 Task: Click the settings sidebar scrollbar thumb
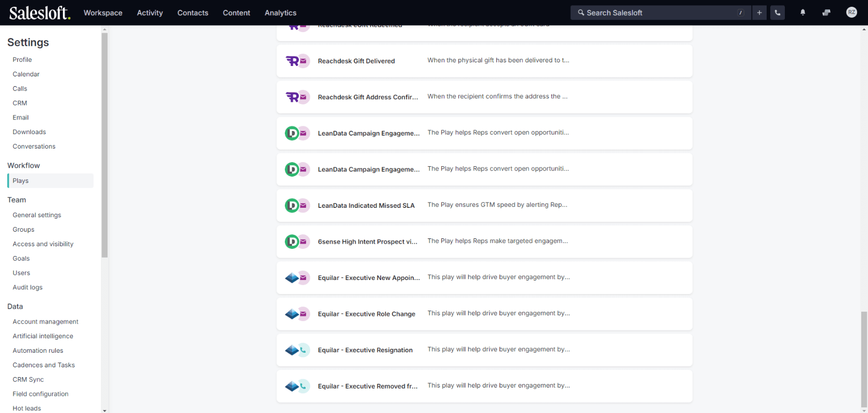[x=104, y=145]
